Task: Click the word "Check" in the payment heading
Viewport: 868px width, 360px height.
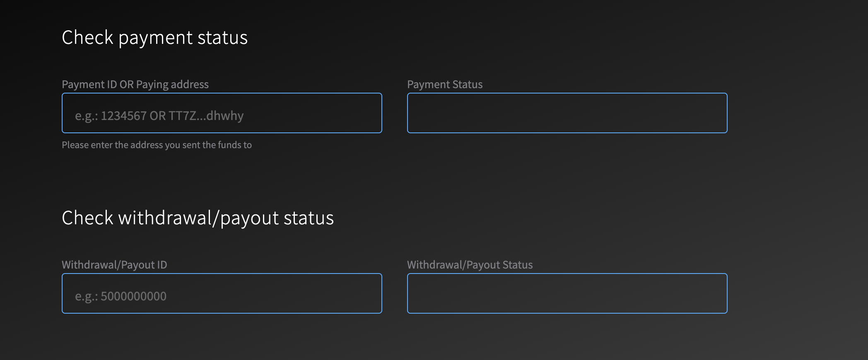Action: coord(87,38)
